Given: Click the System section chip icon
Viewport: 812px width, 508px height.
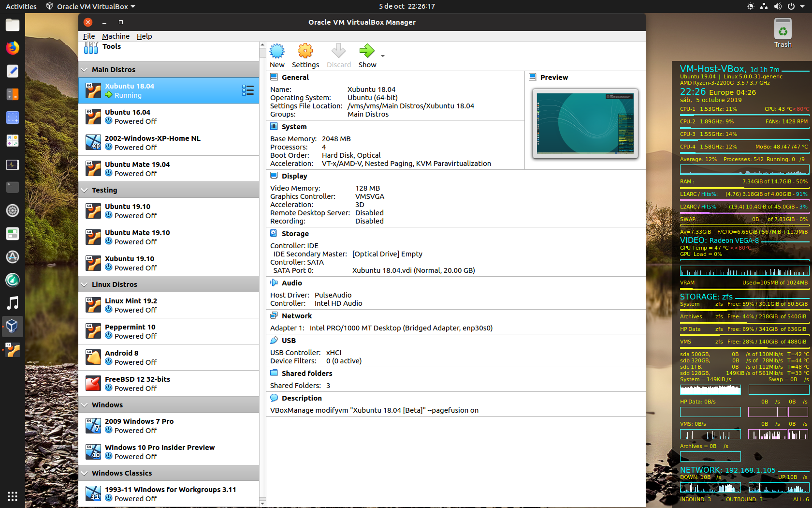Looking at the screenshot, I should click(274, 126).
